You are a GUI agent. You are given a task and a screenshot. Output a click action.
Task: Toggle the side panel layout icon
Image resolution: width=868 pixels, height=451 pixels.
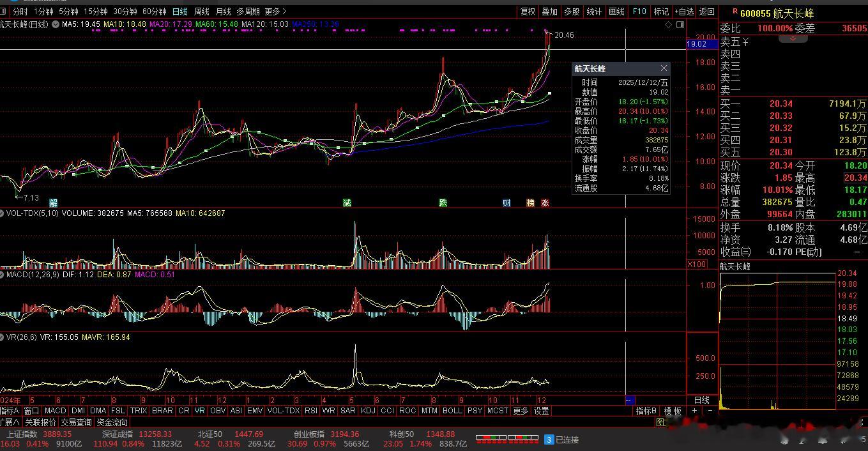pos(679,24)
